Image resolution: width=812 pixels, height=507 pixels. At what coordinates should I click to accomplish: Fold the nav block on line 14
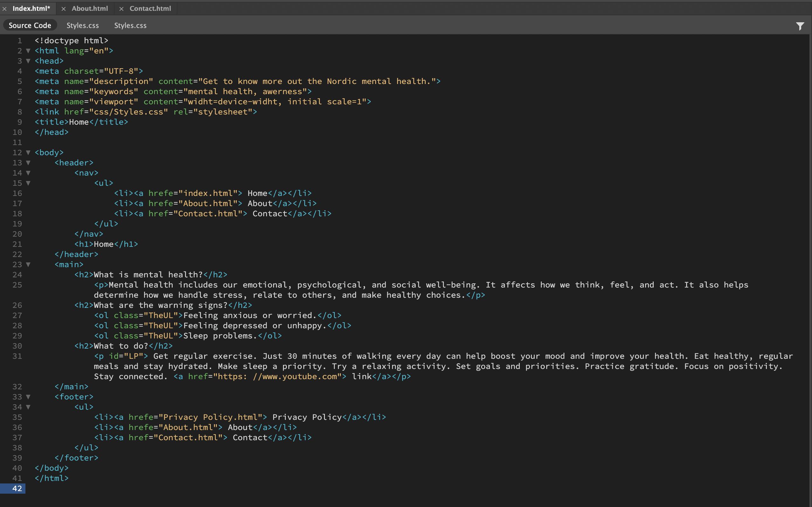pos(29,173)
